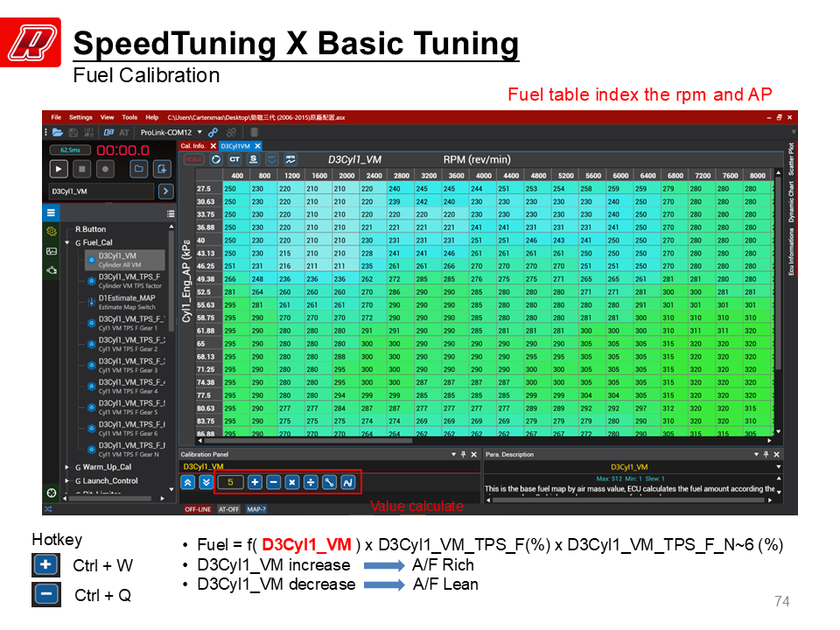Click the blue arrow next to D3Cyl1_VM field

click(x=165, y=192)
